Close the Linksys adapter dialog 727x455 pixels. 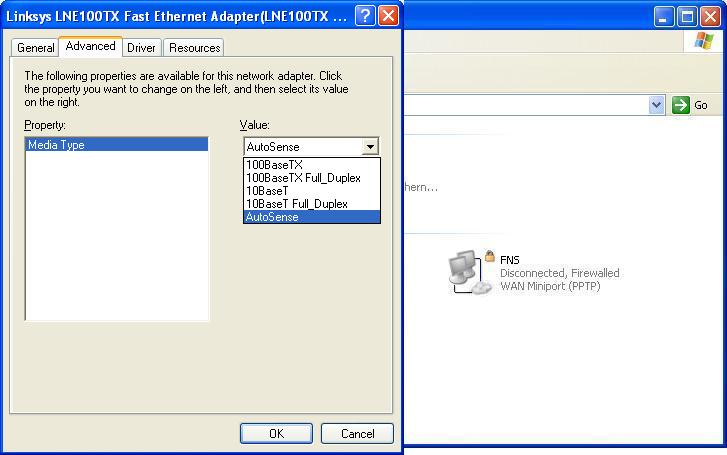point(389,16)
